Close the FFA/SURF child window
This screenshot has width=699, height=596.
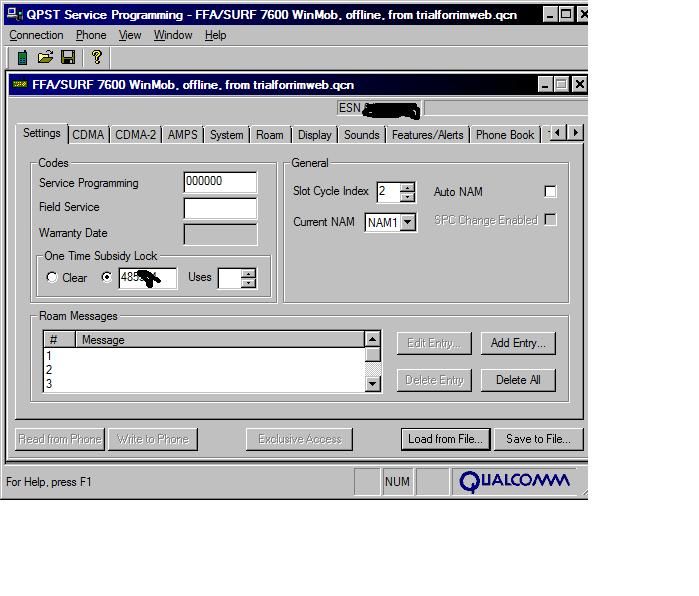(579, 84)
